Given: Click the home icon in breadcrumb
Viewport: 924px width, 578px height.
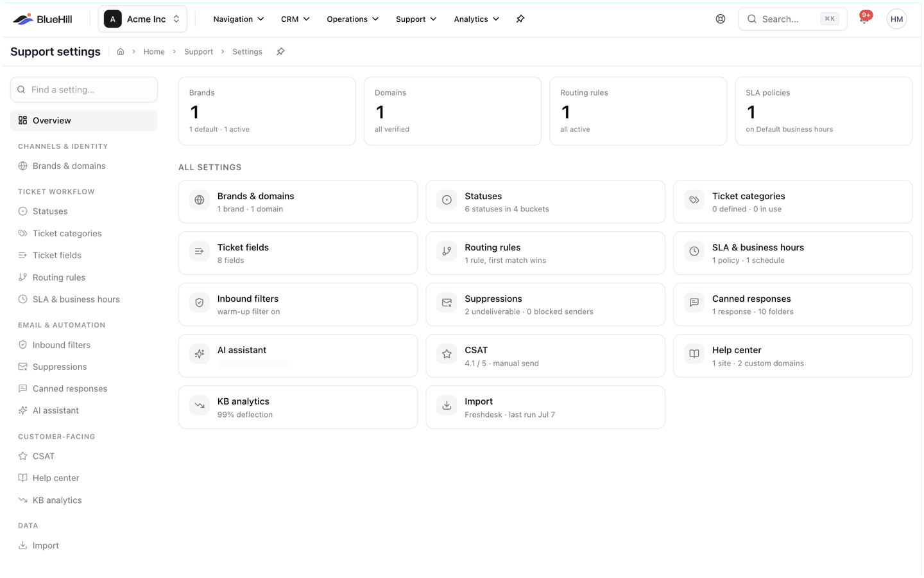Looking at the screenshot, I should pos(121,52).
